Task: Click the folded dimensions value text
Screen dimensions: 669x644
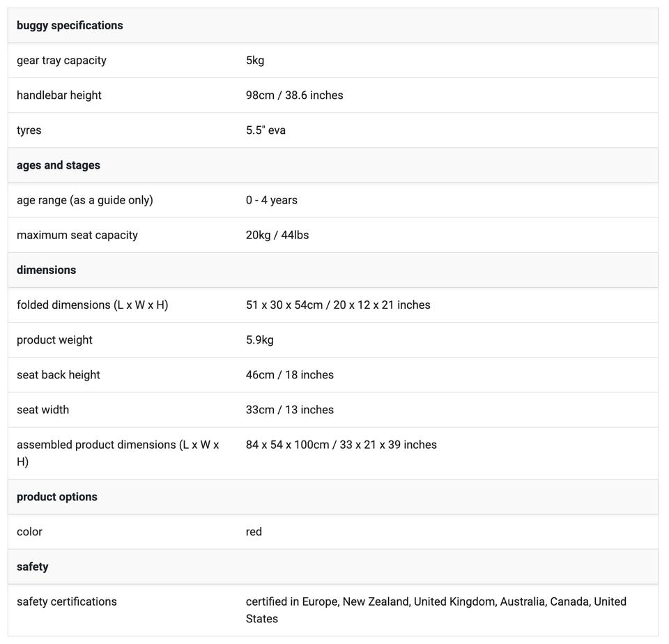Action: point(338,305)
